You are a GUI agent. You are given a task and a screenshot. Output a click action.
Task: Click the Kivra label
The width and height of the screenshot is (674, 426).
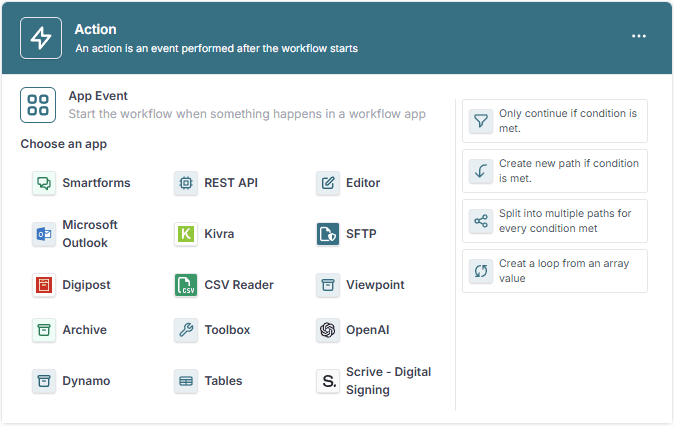tap(219, 234)
